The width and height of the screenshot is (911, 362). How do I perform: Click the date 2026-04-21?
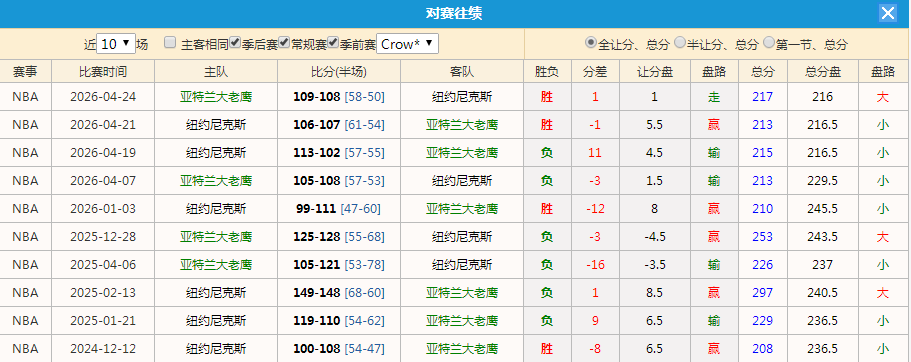click(103, 125)
